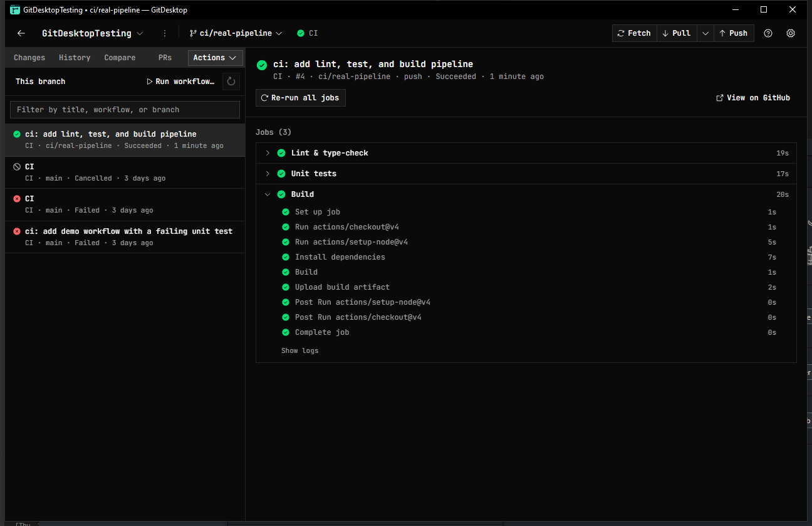Screen dimensions: 812x526
Task: Click the large success icon by the run title
Action: (262, 65)
